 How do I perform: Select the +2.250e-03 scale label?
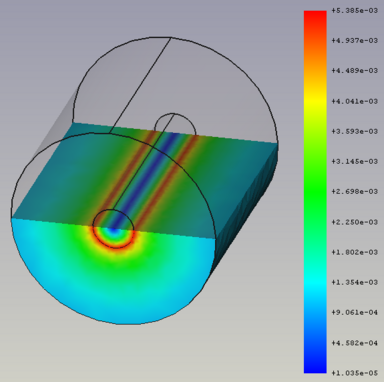pyautogui.click(x=355, y=222)
